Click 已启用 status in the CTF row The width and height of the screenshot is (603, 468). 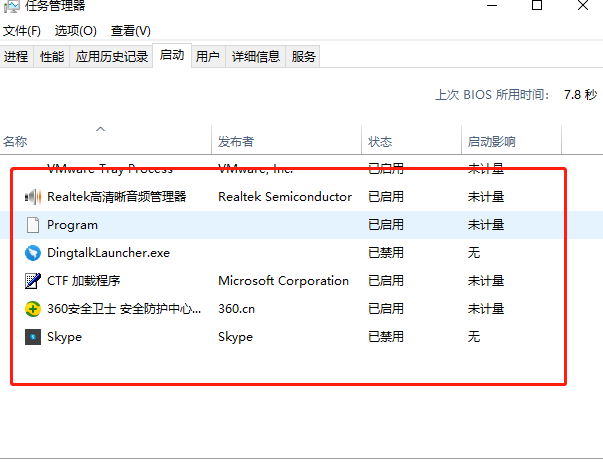point(386,281)
